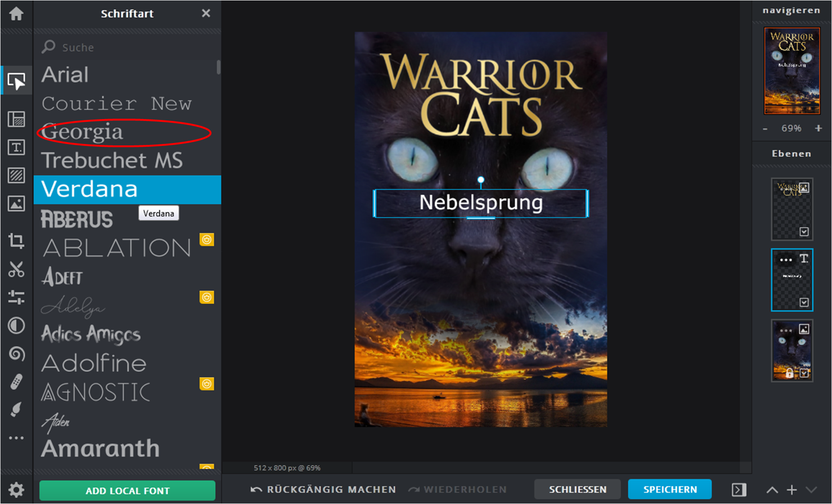Redo with Wiederholen
832x504 pixels.
coord(457,489)
